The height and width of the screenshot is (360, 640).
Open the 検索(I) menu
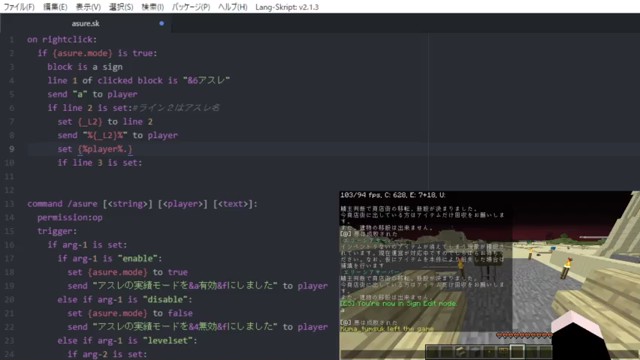coord(153,7)
